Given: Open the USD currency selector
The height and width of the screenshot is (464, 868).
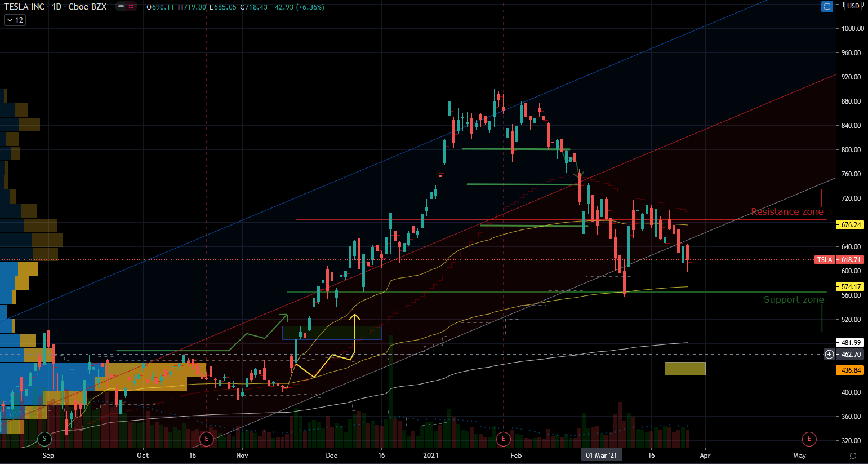Looking at the screenshot, I should pyautogui.click(x=853, y=6).
